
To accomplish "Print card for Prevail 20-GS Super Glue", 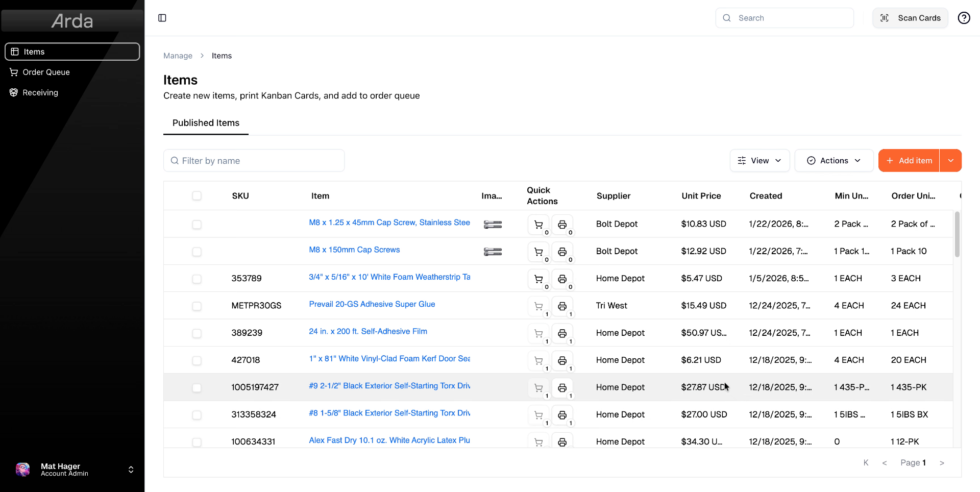I will (562, 306).
